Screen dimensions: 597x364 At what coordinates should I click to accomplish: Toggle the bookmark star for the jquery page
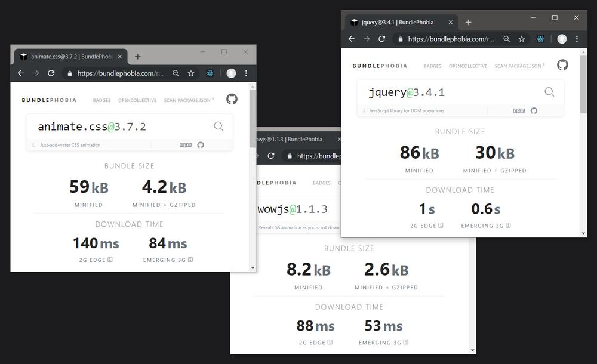521,38
